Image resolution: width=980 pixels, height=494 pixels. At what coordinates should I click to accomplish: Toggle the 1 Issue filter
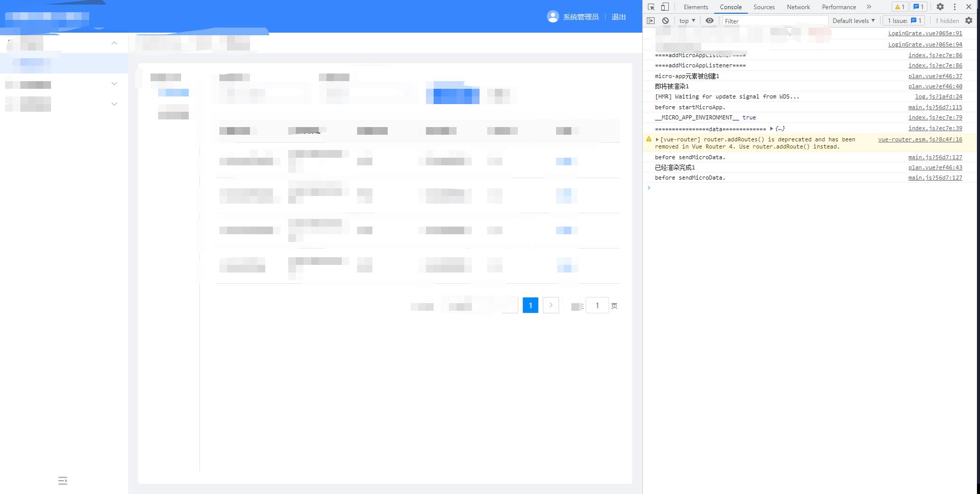[903, 20]
